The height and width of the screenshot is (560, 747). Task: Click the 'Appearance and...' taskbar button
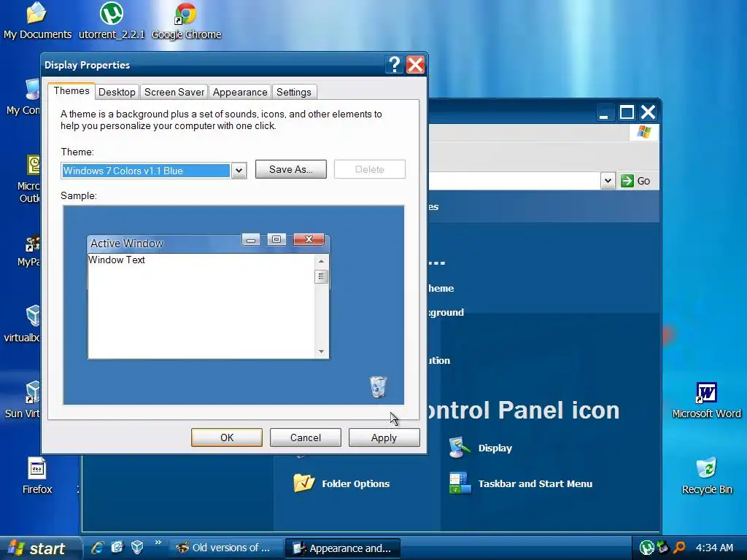click(x=343, y=548)
